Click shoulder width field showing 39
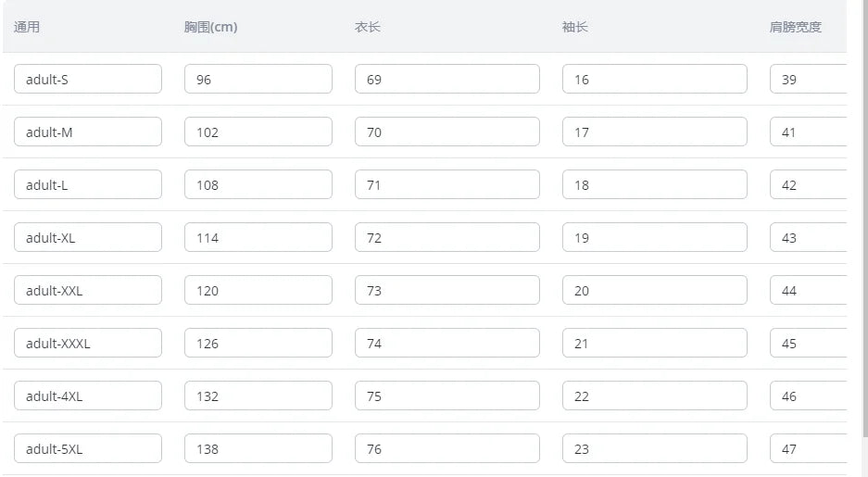 808,79
